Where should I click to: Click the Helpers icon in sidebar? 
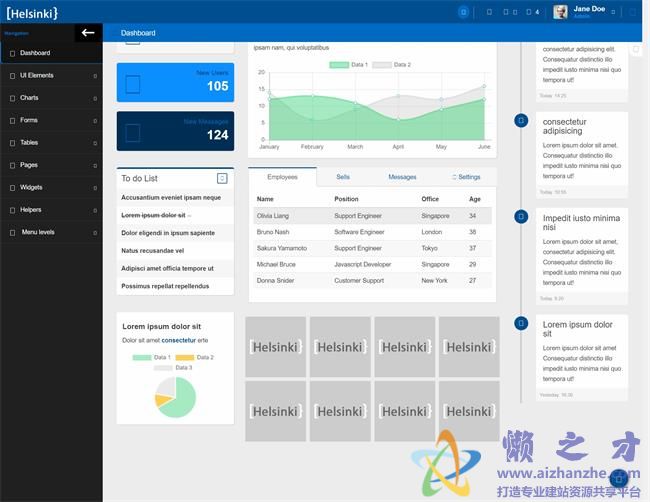point(12,210)
